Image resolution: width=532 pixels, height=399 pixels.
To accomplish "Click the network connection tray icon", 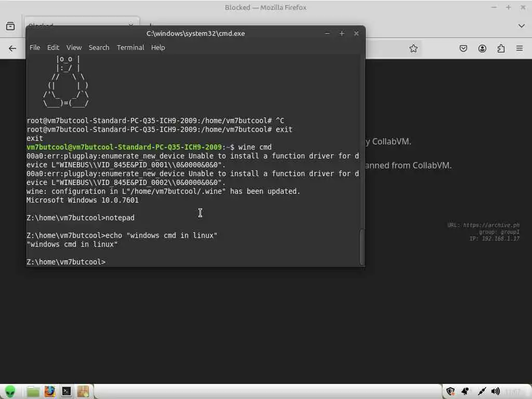I will (481, 392).
